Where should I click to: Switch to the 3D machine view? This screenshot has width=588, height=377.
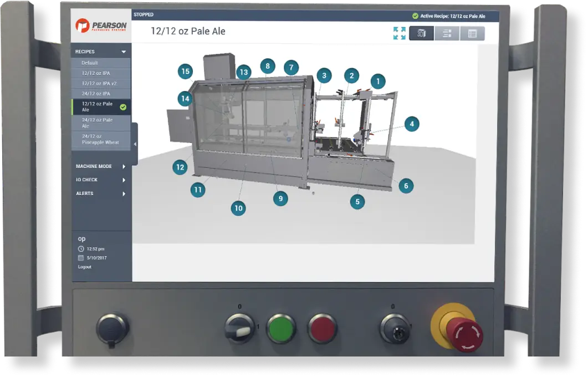(x=421, y=33)
